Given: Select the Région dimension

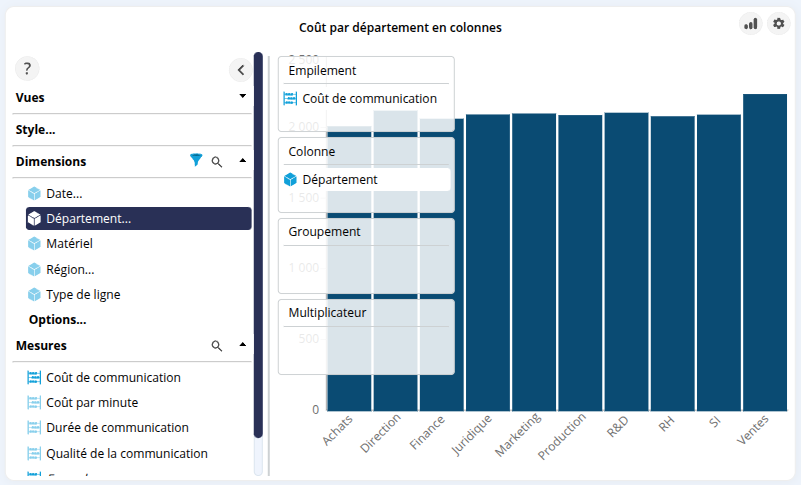Looking at the screenshot, I should pyautogui.click(x=70, y=269).
